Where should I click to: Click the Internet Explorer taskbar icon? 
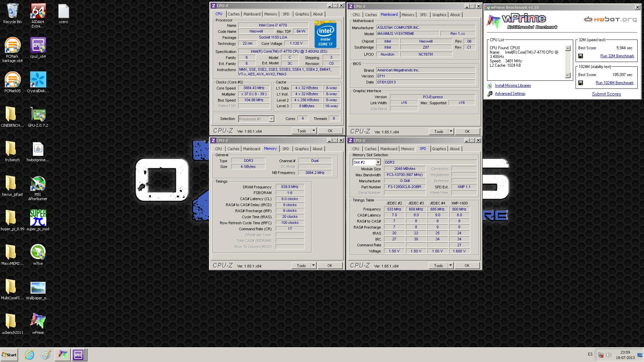(30, 355)
